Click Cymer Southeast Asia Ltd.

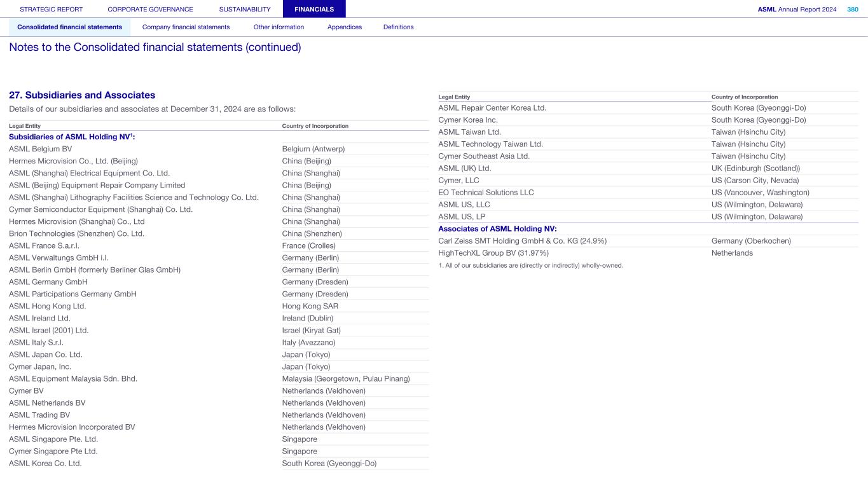[x=484, y=156]
